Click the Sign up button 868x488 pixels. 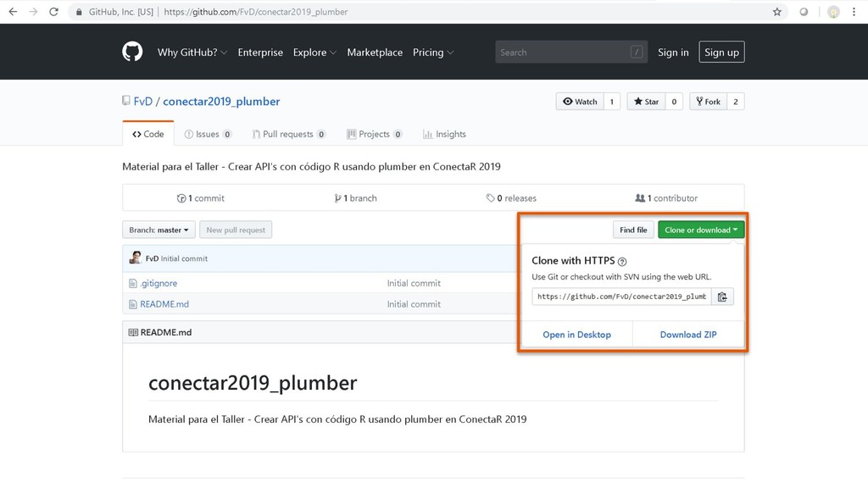coord(721,52)
